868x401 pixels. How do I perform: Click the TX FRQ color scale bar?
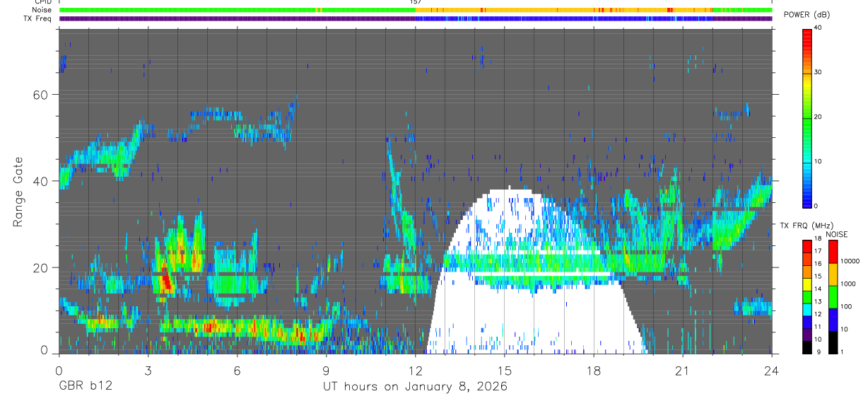coord(807,296)
